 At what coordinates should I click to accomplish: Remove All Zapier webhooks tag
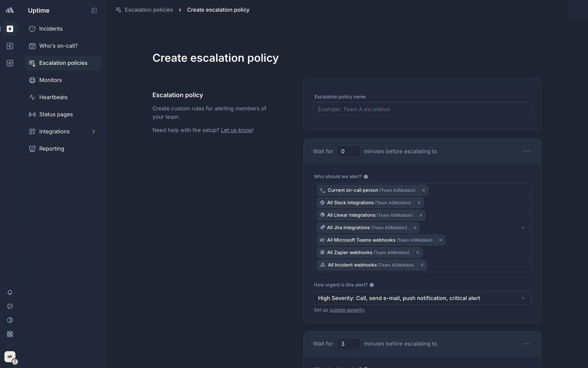[x=417, y=252]
